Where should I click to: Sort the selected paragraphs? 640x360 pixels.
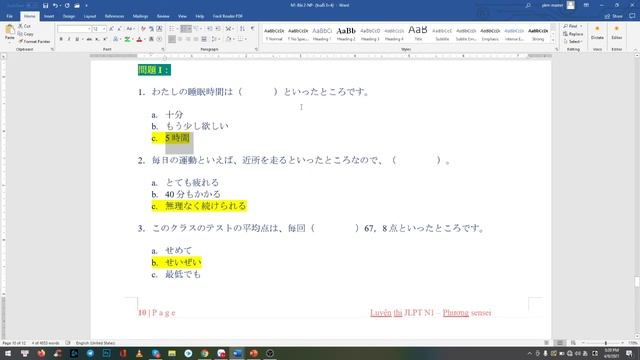tap(242, 29)
